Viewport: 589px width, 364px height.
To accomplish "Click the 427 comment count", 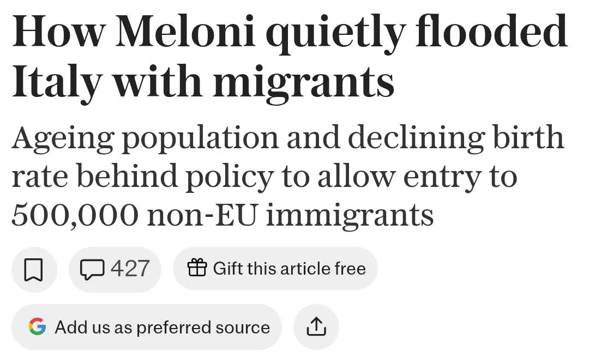I will click(x=130, y=269).
